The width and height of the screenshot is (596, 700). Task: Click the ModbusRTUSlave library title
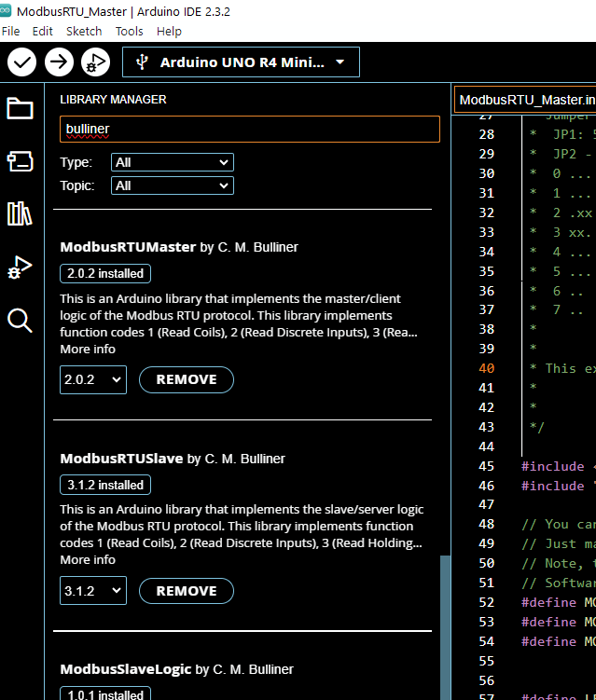pos(121,459)
